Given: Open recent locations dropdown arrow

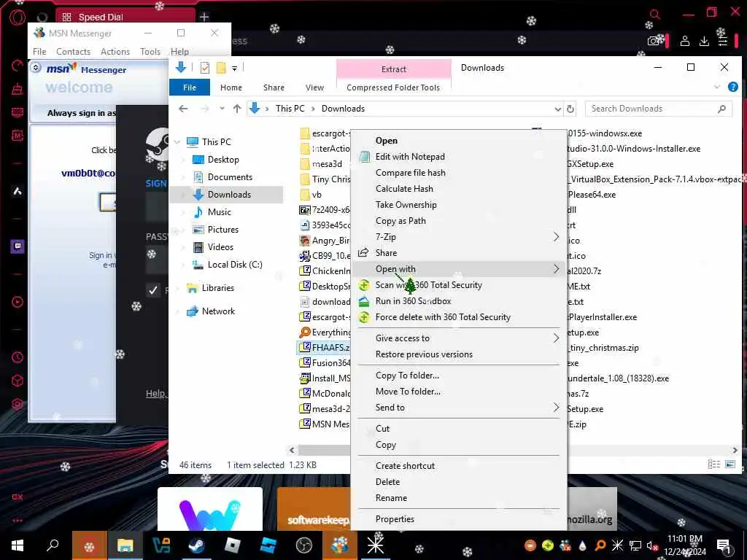Looking at the screenshot, I should pos(222,109).
